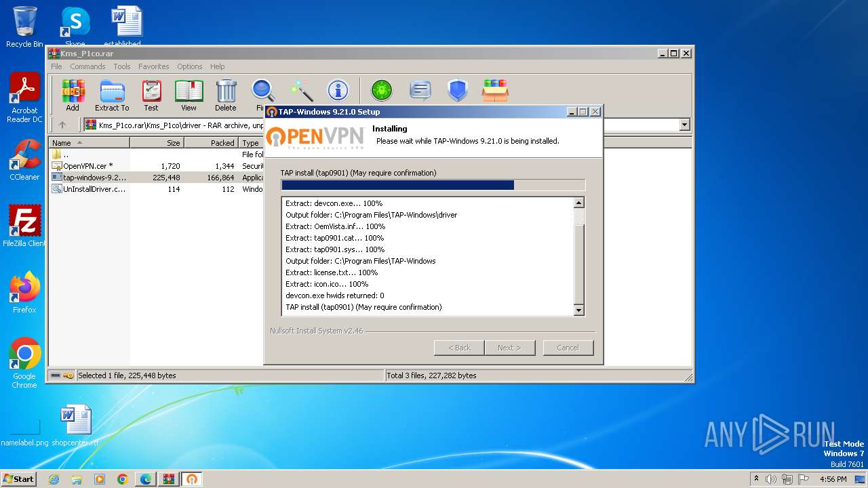Click the Name column header
The height and width of the screenshot is (488, 868).
[x=89, y=143]
